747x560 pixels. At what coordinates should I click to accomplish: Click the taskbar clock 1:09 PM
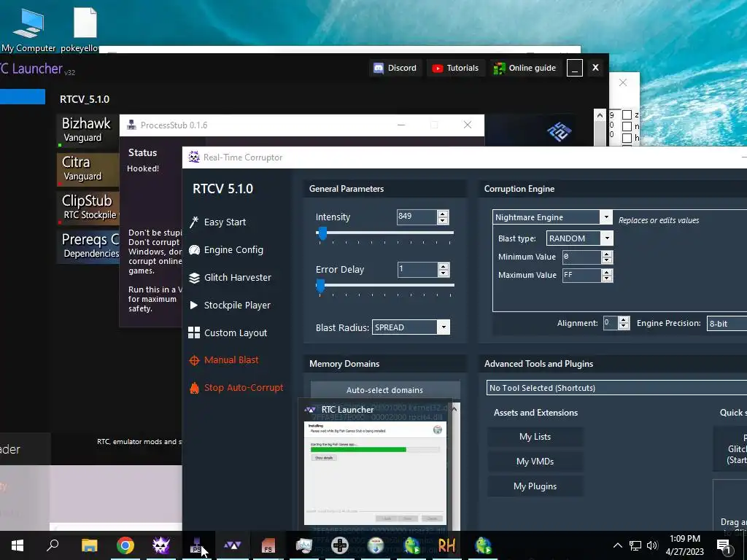click(x=684, y=545)
